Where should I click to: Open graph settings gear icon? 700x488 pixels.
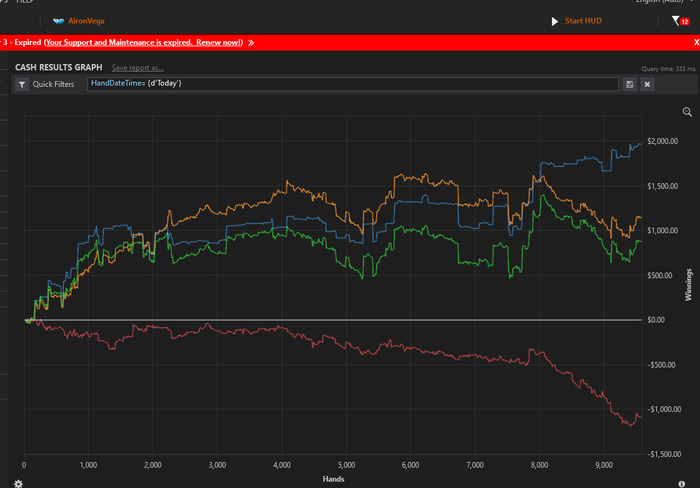coord(18,482)
